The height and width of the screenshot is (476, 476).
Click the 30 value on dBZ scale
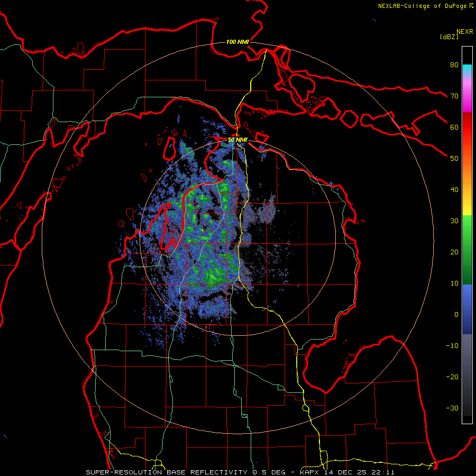pyautogui.click(x=454, y=221)
